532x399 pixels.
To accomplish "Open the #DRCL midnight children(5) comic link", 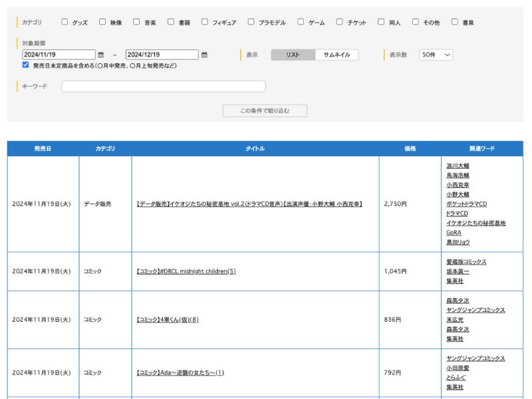I will coord(186,271).
